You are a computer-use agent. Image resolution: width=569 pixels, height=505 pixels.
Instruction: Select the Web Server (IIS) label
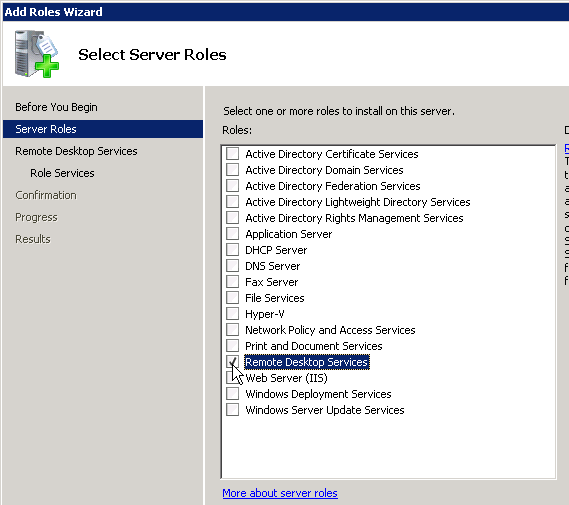[x=286, y=378]
